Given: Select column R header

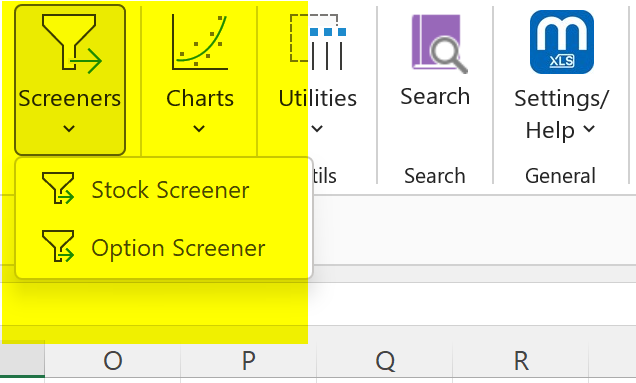Looking at the screenshot, I should click(x=521, y=361).
